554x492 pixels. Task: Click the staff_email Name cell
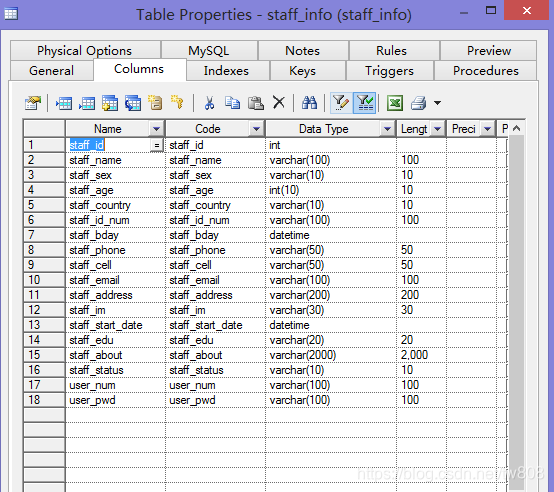pos(115,280)
